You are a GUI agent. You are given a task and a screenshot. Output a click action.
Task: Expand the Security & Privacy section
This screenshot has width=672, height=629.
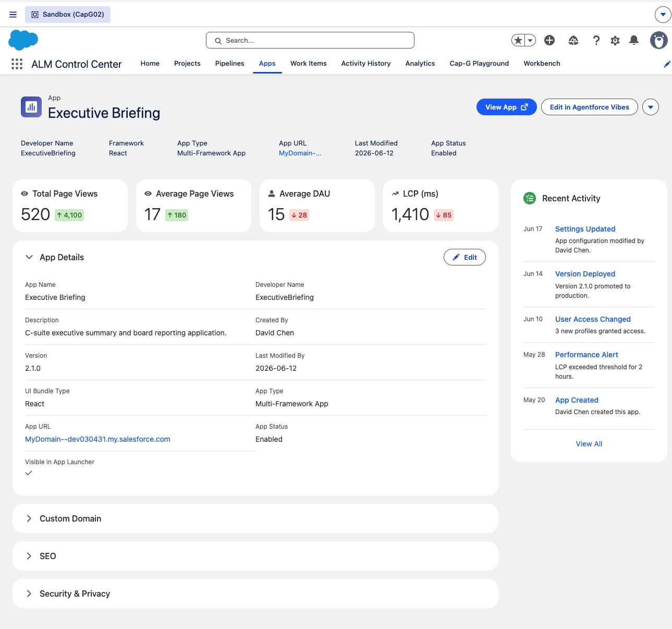pyautogui.click(x=29, y=594)
